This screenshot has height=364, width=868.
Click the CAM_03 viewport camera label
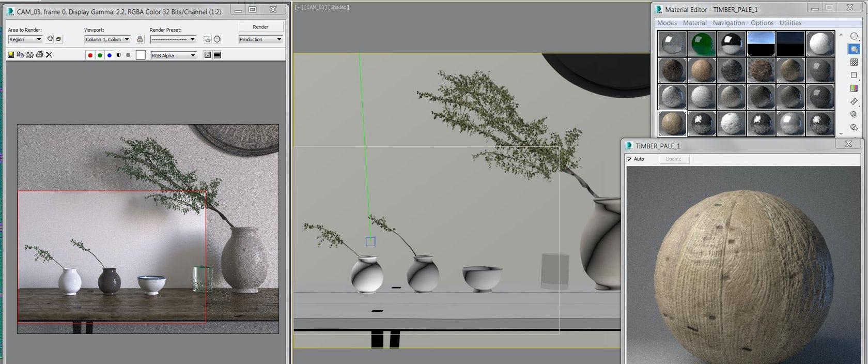tap(315, 7)
